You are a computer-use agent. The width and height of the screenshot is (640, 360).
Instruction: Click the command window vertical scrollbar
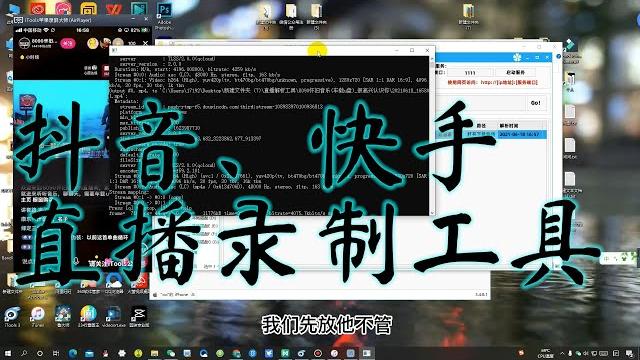click(432, 135)
